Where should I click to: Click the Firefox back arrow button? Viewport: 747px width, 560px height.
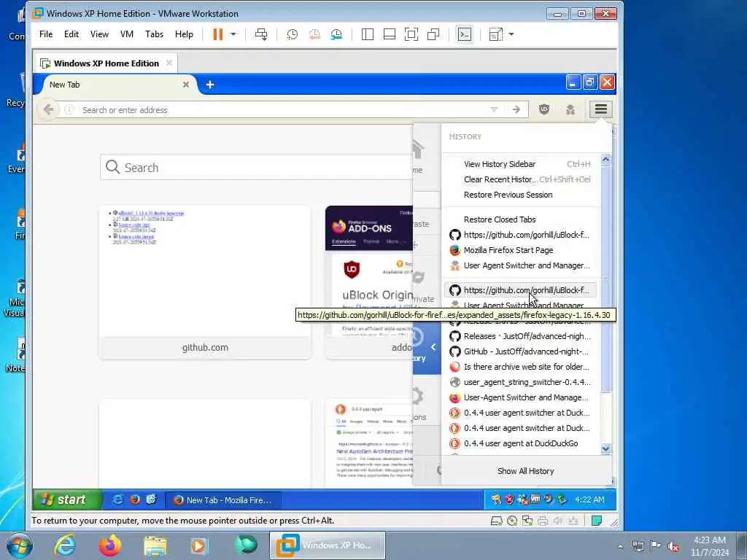[48, 110]
